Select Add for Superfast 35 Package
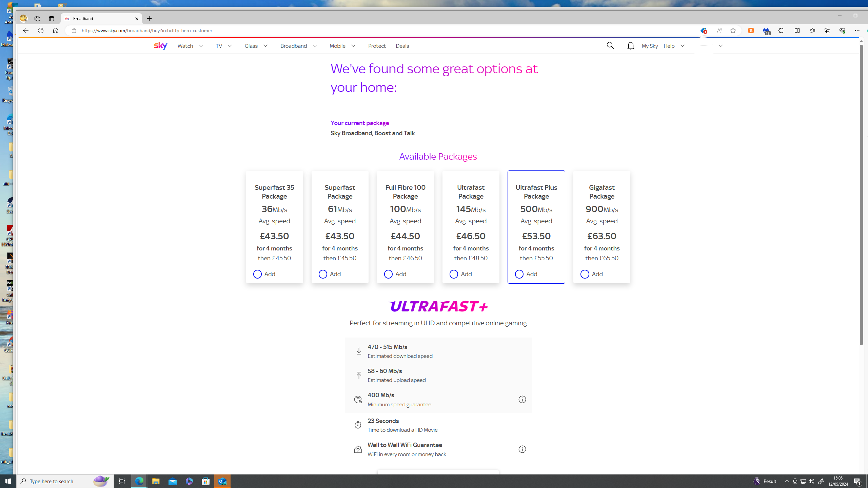This screenshot has height=488, width=868. coord(257,274)
